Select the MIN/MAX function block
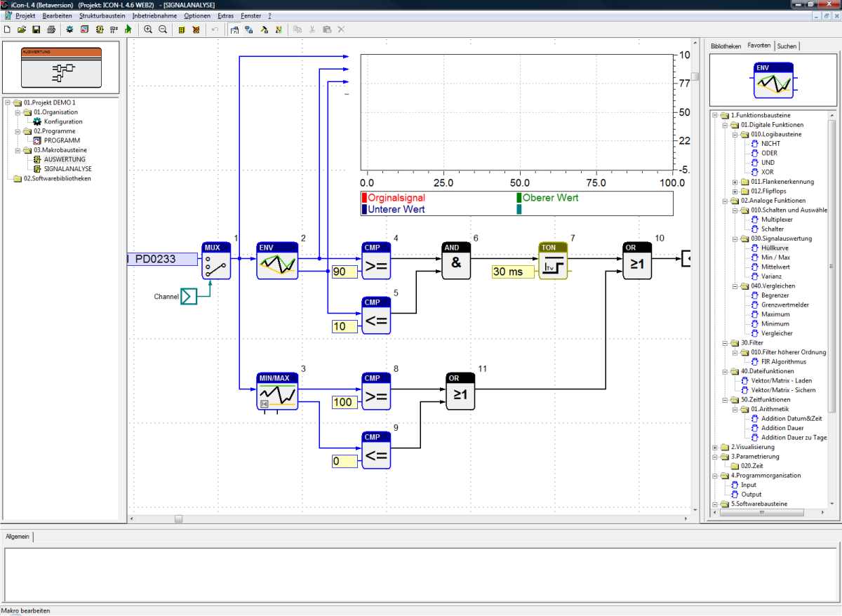 [x=277, y=392]
